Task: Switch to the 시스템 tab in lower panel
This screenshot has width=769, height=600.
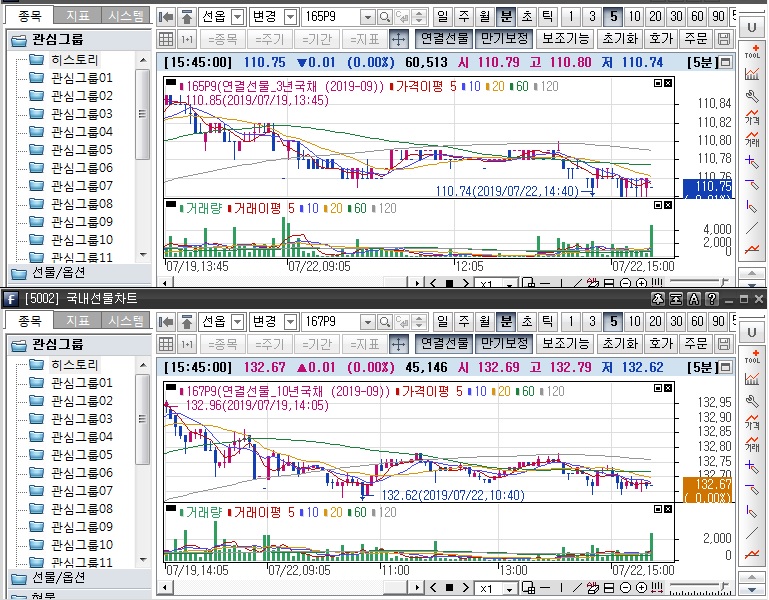Action: [126, 321]
